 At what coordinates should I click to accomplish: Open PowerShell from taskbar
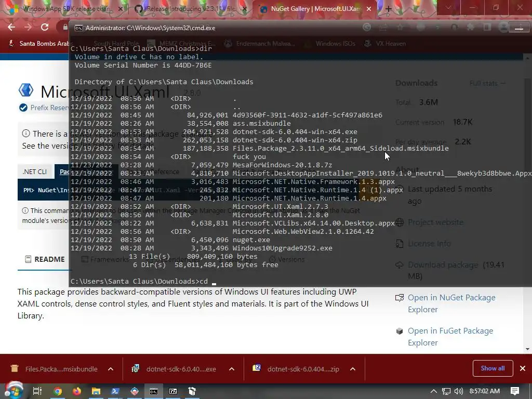(115, 391)
